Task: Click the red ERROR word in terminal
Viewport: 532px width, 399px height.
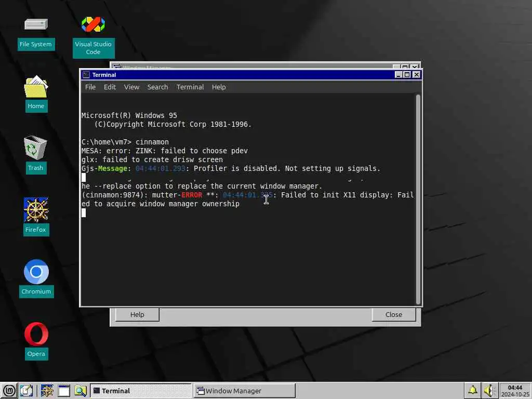Action: click(192, 195)
